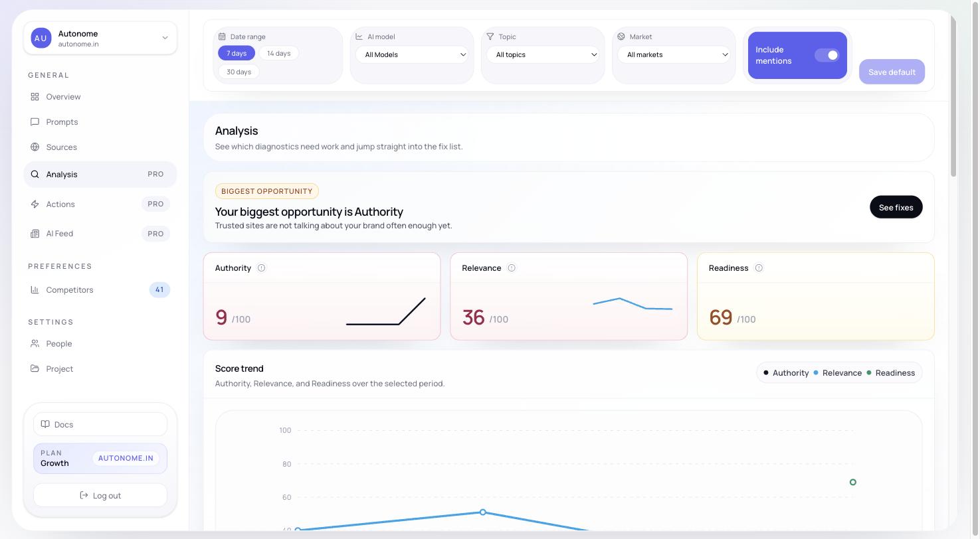Viewport: 980px width, 539px height.
Task: Click the Topic filter funnel icon
Action: tap(490, 37)
